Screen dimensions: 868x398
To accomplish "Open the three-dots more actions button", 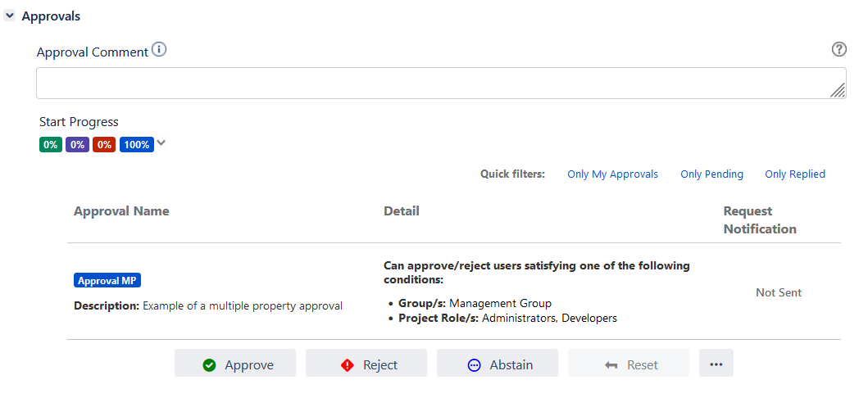I will click(x=716, y=364).
